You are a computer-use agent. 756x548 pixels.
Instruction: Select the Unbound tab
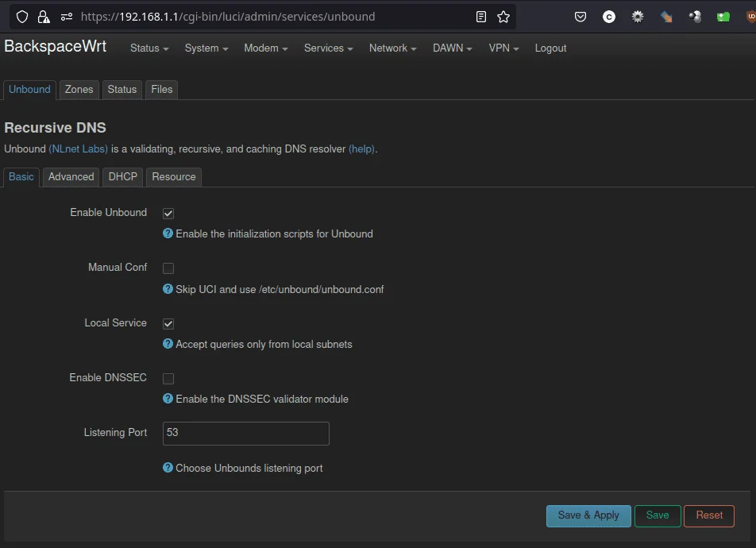(x=29, y=90)
